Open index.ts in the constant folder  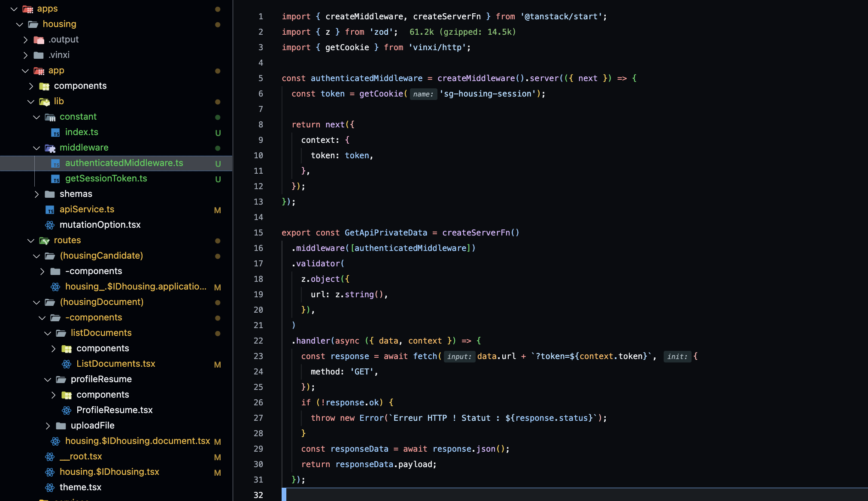(x=82, y=132)
